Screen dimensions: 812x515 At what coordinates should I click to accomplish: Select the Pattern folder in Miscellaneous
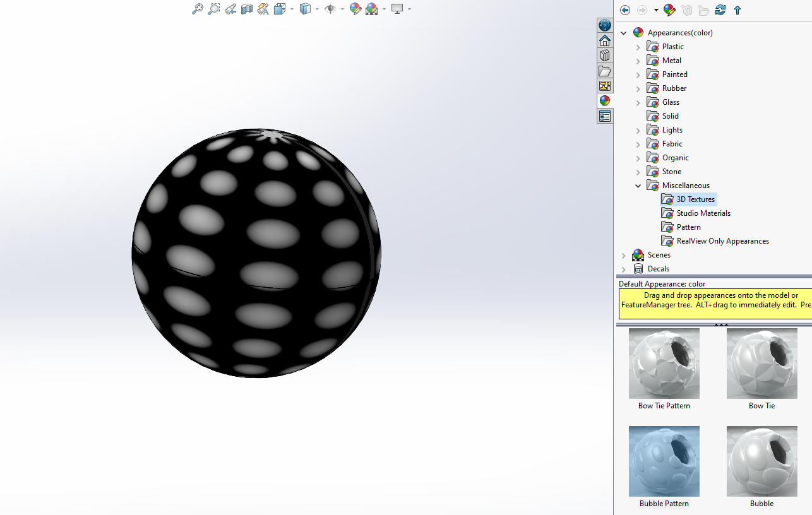[x=688, y=227]
